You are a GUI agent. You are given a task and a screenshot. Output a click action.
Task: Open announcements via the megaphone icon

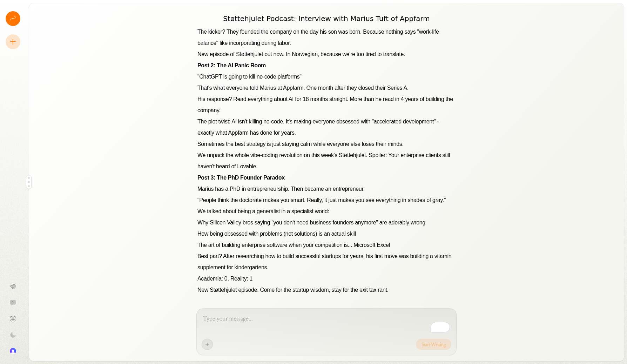(x=13, y=287)
